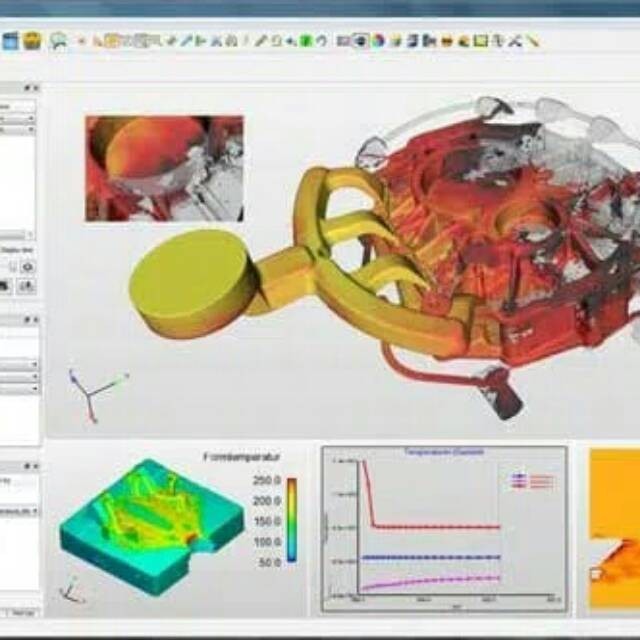640x640 pixels.
Task: Open the rainbow color wheel tool
Action: click(x=378, y=41)
